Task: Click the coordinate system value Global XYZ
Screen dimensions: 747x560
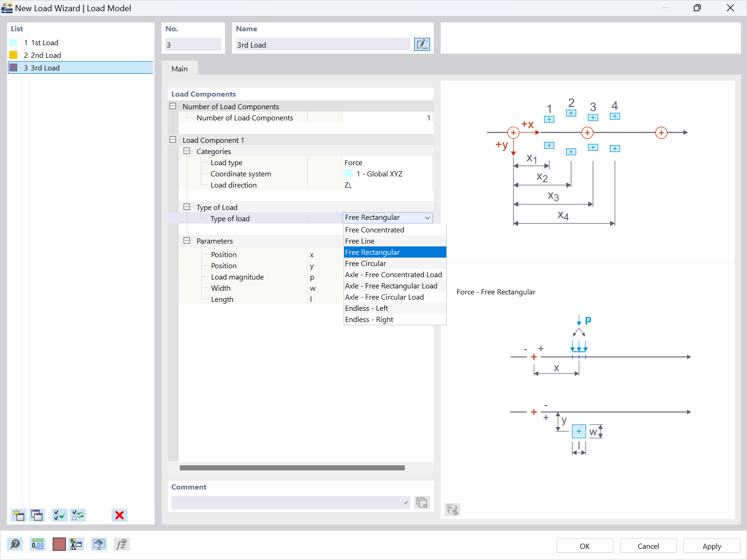Action: tap(388, 174)
